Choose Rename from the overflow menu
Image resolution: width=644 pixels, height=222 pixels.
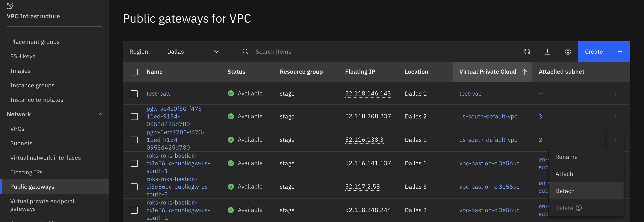(586, 157)
